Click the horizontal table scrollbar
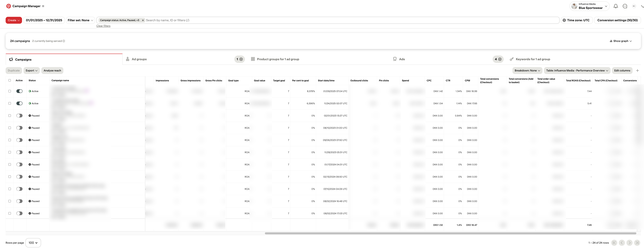Screen dimensions: 644x249 click(450, 233)
